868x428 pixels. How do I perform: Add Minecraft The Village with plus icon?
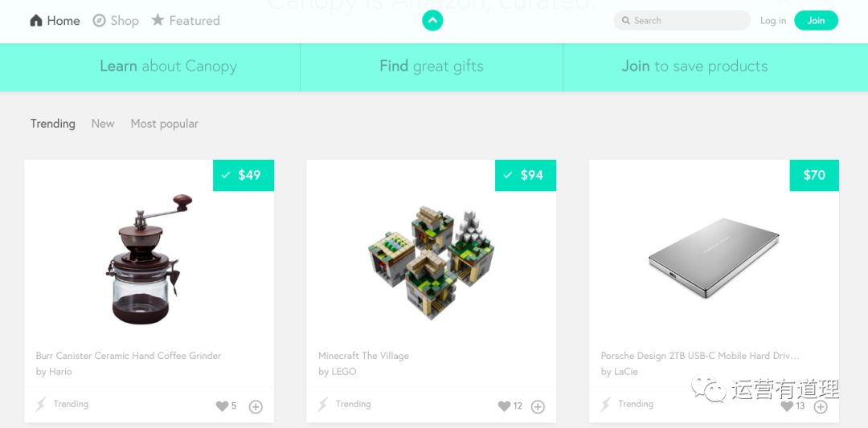[x=538, y=407]
